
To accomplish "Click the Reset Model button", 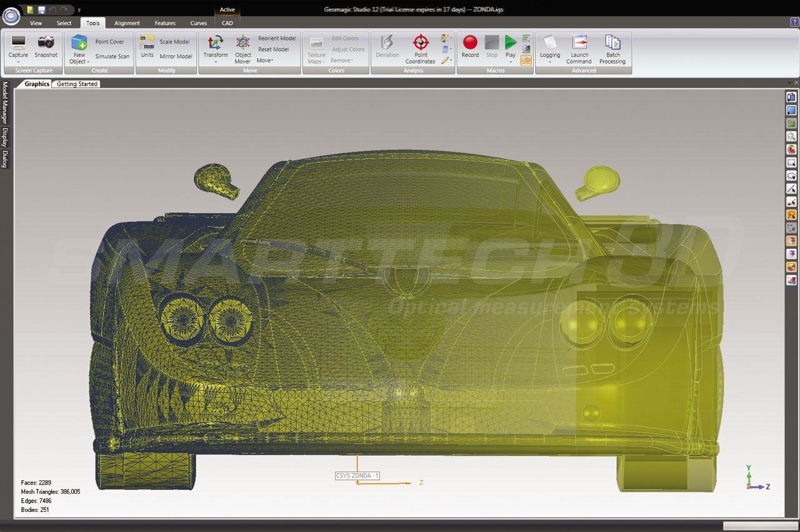I will pyautogui.click(x=273, y=49).
